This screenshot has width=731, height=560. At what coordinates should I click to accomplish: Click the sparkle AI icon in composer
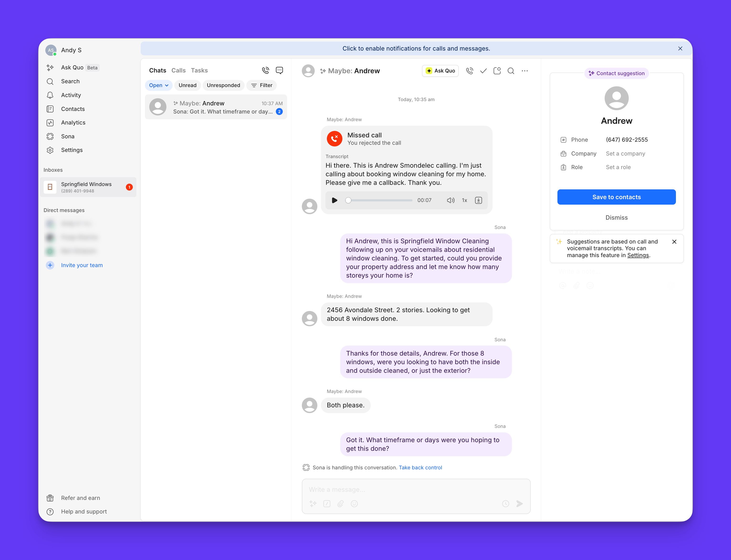click(313, 504)
